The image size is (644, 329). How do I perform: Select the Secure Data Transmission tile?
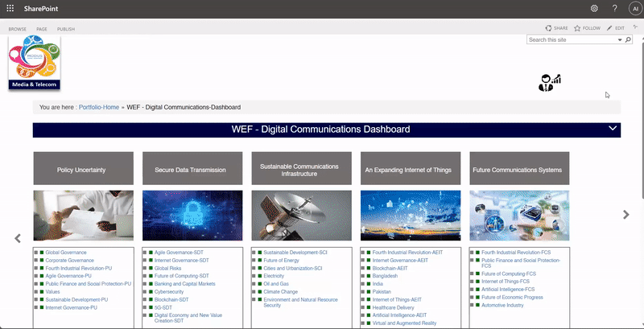pyautogui.click(x=192, y=168)
